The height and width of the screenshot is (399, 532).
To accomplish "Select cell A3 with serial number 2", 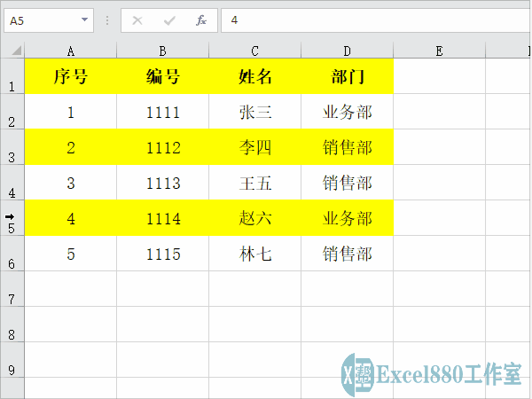I will (x=71, y=147).
